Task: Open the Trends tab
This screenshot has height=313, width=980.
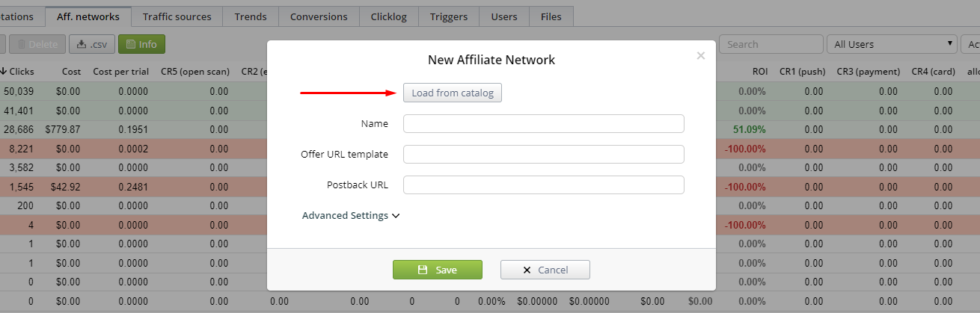Action: (251, 16)
